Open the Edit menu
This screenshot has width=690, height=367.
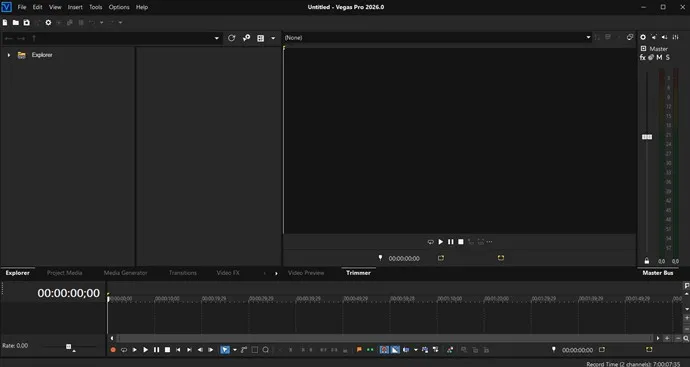point(37,7)
